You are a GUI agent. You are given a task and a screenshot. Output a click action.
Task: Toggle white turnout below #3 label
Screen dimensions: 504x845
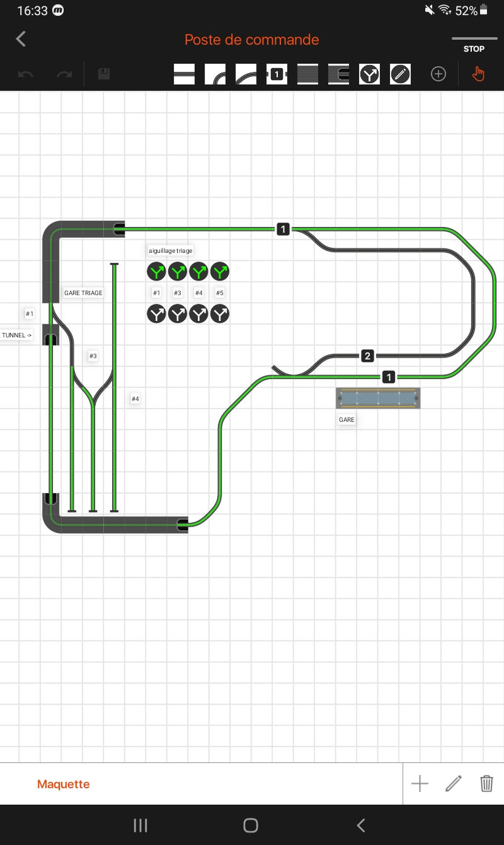point(178,313)
